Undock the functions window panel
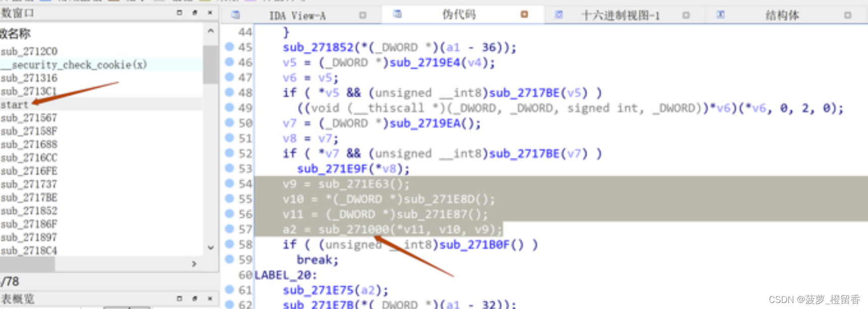868x309 pixels. coord(179,12)
